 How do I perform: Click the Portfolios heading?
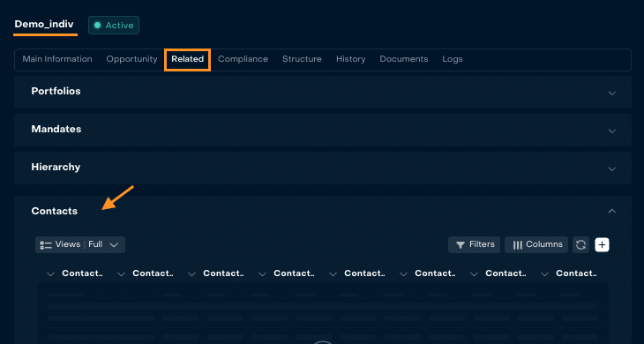56,91
